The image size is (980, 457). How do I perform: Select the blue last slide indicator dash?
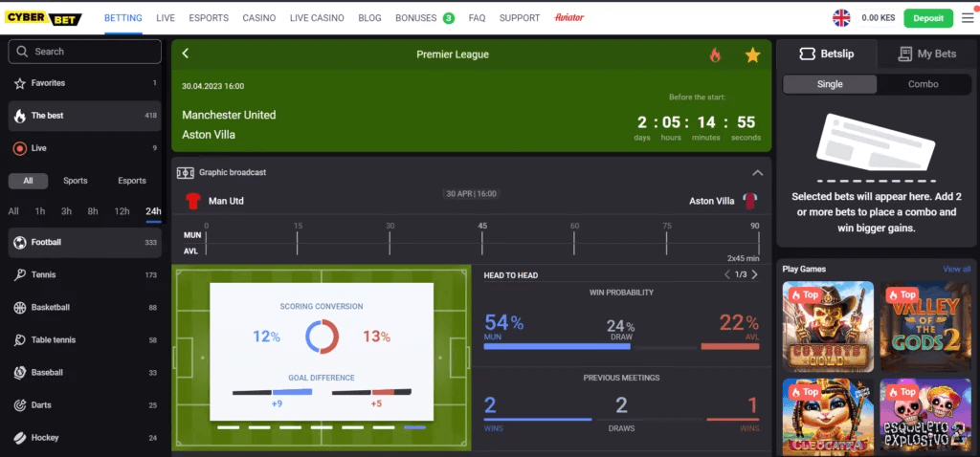pos(414,427)
